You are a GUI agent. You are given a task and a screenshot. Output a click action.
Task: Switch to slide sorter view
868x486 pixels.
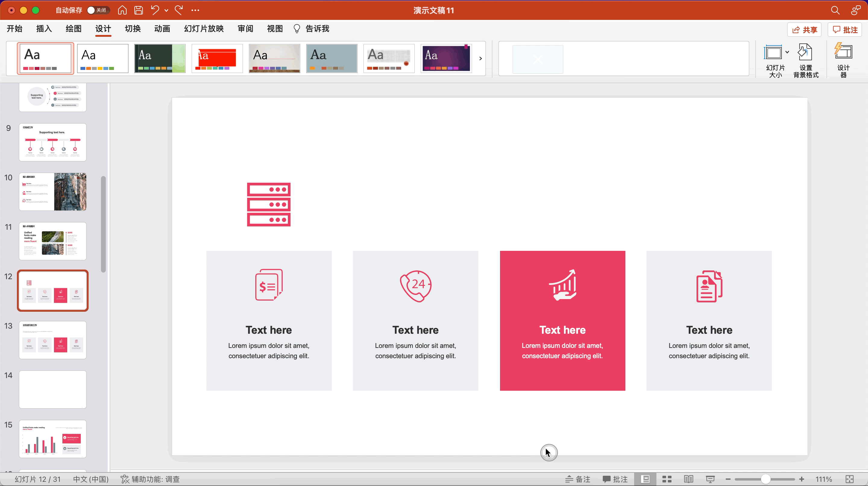click(667, 479)
